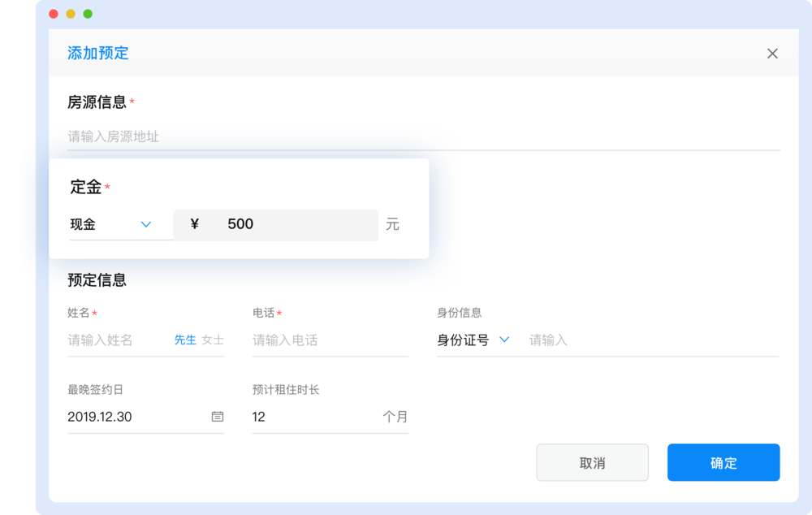Confirm with the 确定 button
Image resolution: width=812 pixels, height=515 pixels.
point(723,463)
